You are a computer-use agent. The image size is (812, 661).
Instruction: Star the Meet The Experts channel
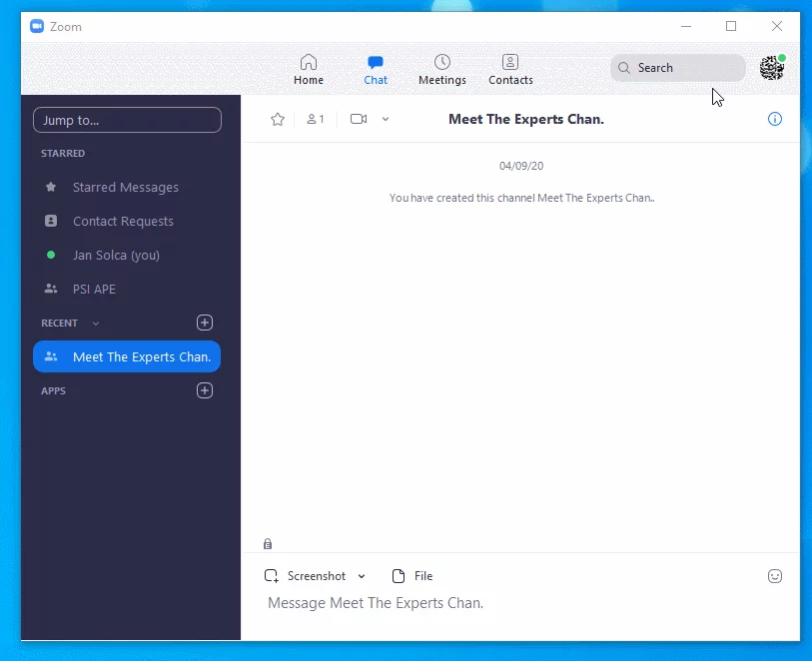coord(278,119)
